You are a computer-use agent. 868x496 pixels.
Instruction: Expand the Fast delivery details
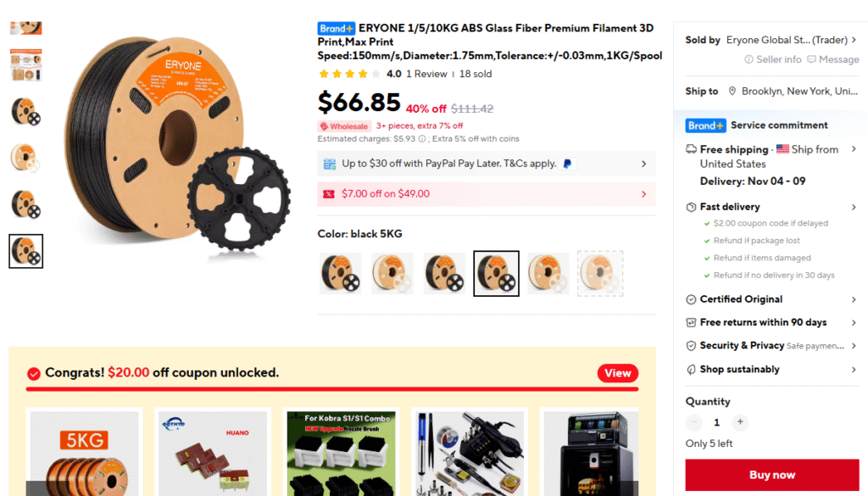tap(771, 207)
